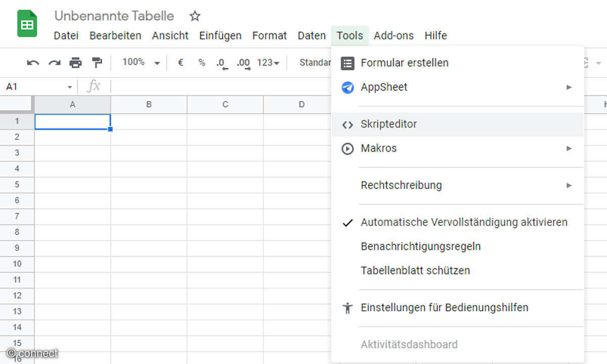The image size is (607, 364).
Task: Click the accessibility person icon
Action: [x=348, y=307]
